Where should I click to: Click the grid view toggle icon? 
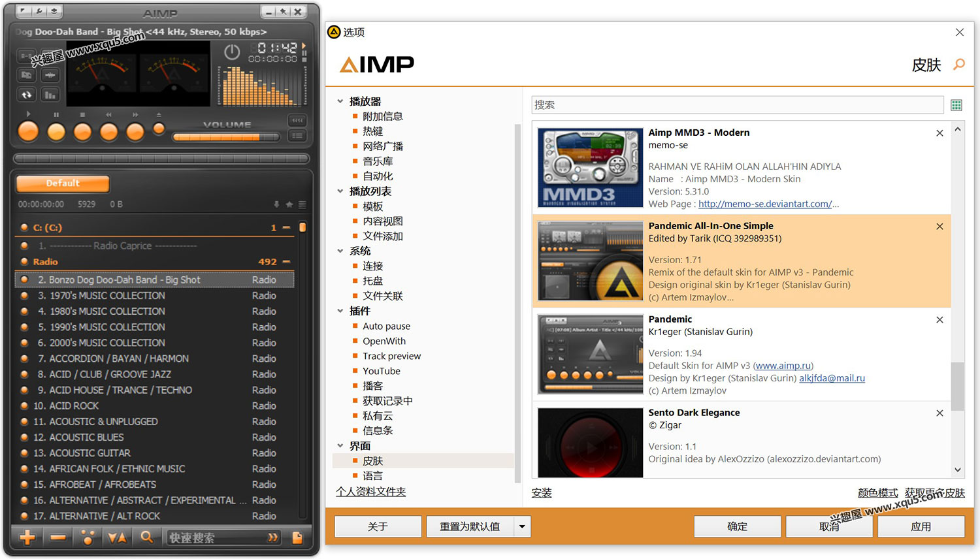[956, 105]
